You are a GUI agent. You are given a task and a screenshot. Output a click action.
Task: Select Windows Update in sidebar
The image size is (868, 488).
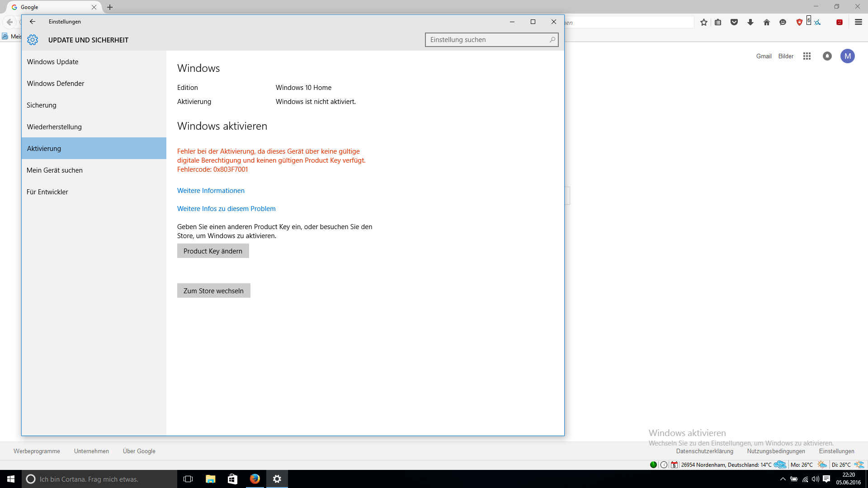point(52,62)
